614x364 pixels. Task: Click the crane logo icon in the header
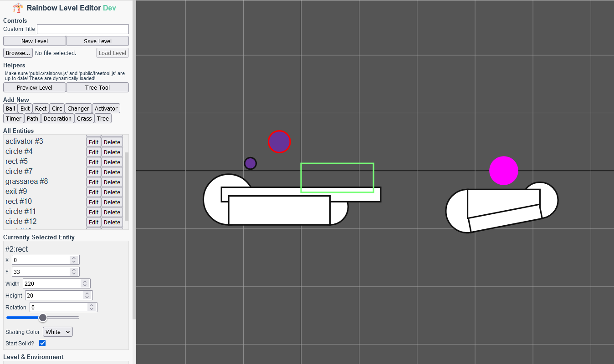(17, 8)
